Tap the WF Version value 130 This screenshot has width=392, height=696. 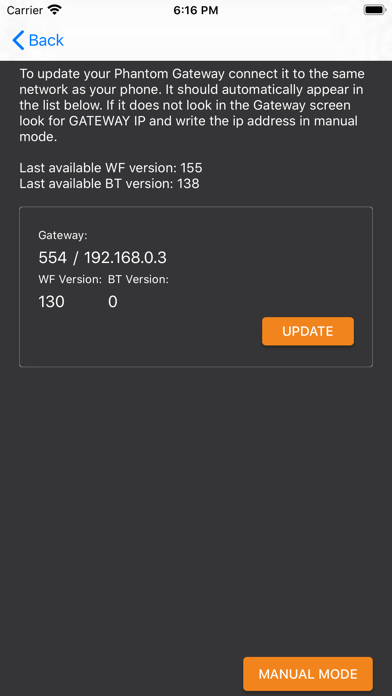click(51, 302)
